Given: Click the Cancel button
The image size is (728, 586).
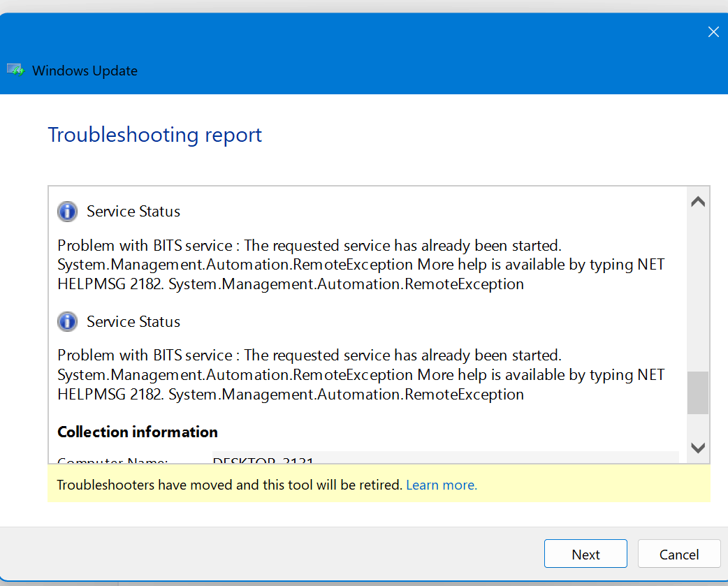Looking at the screenshot, I should (x=679, y=553).
